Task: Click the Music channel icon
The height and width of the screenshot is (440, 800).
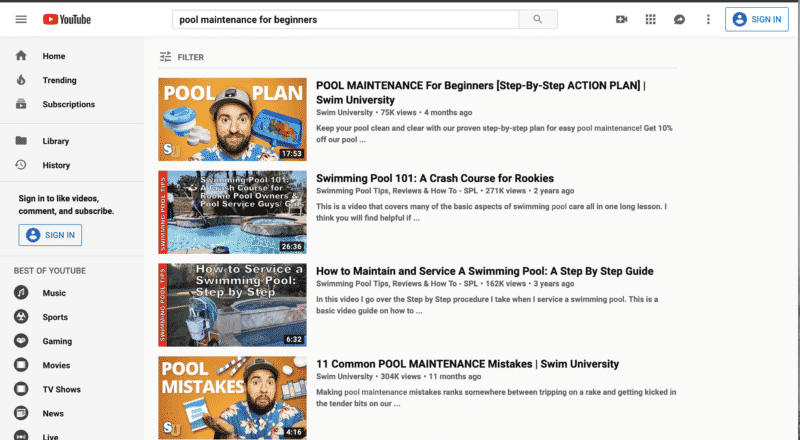Action: coord(21,292)
